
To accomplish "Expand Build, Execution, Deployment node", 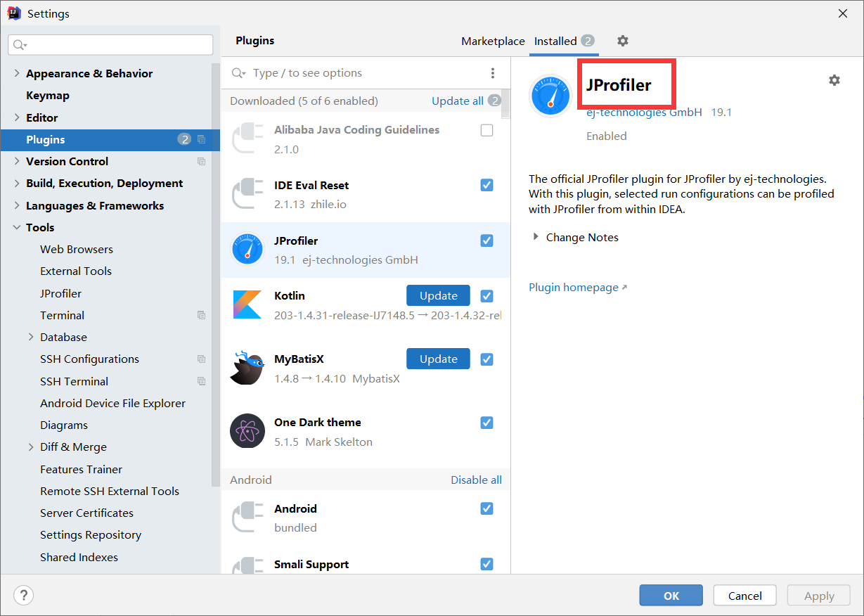I will (x=17, y=183).
